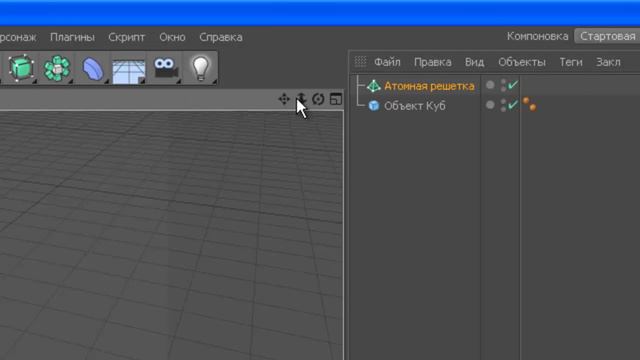Open the Теги menu in Object Manager
Screen dimensions: 640x360
pyautogui.click(x=571, y=62)
